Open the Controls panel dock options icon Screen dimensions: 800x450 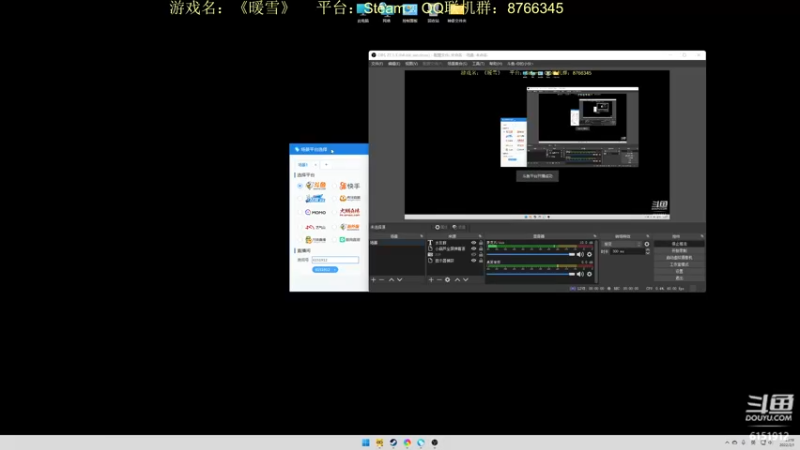[702, 236]
